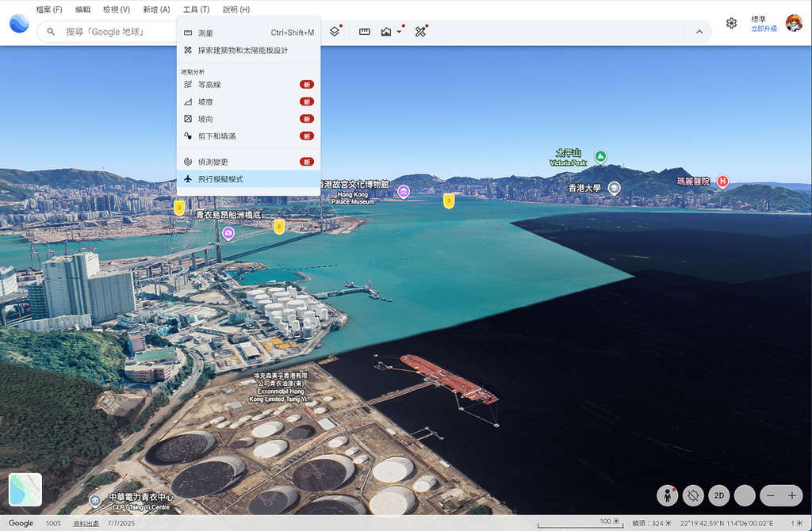Viewport: 812px width, 531px height.
Task: Expand the terrain analysis dropdown arrow
Action: point(400,32)
